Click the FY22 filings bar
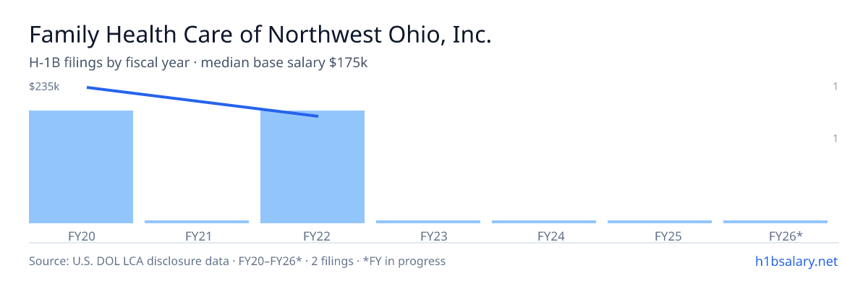 pos(312,167)
